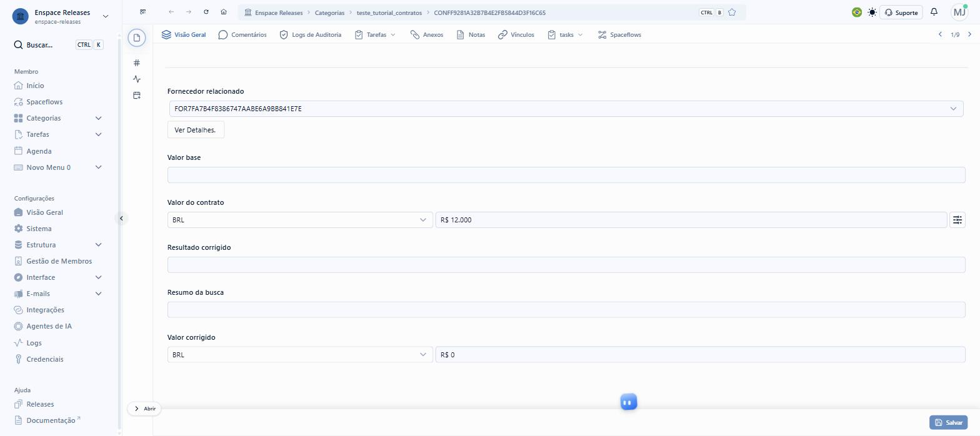Expand the E-mails sidebar chevron
Viewport: 980px width, 436px height.
pyautogui.click(x=98, y=294)
